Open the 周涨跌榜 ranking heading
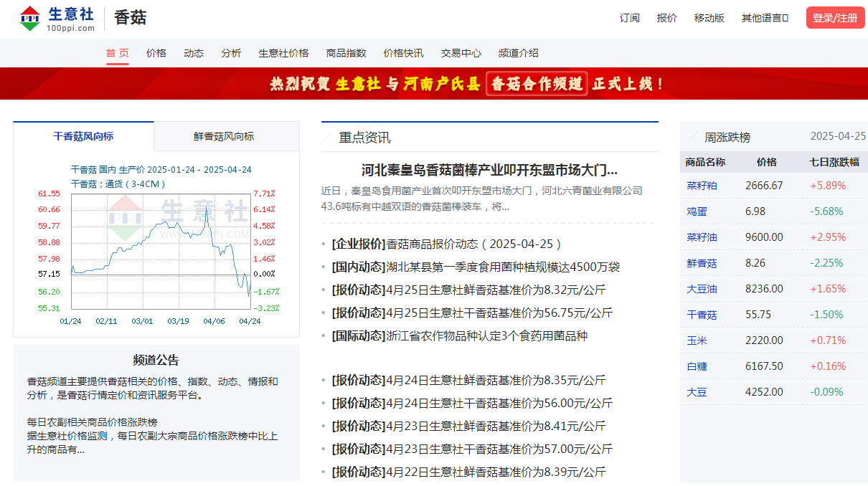The image size is (868, 486). pyautogui.click(x=727, y=137)
